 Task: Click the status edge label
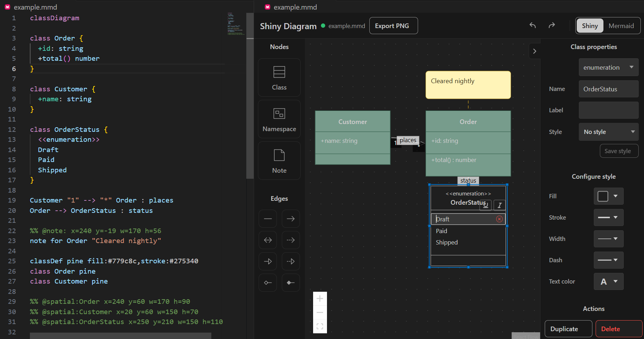point(468,181)
